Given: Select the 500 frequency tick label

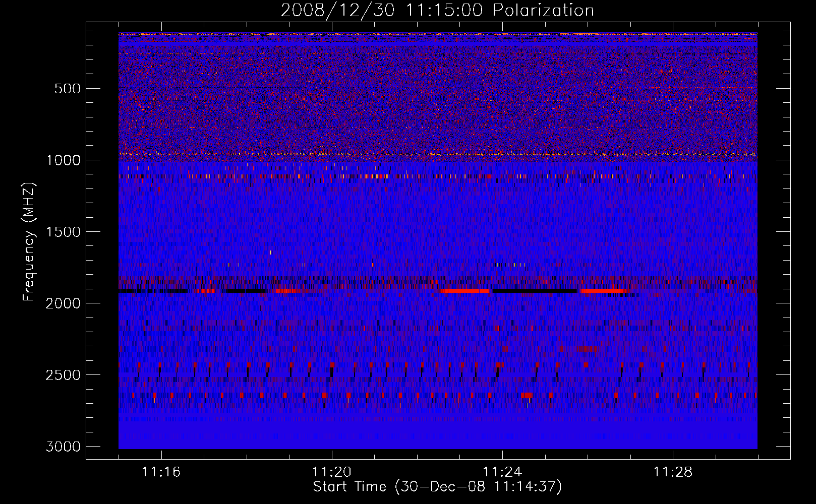Looking at the screenshot, I should coord(67,89).
